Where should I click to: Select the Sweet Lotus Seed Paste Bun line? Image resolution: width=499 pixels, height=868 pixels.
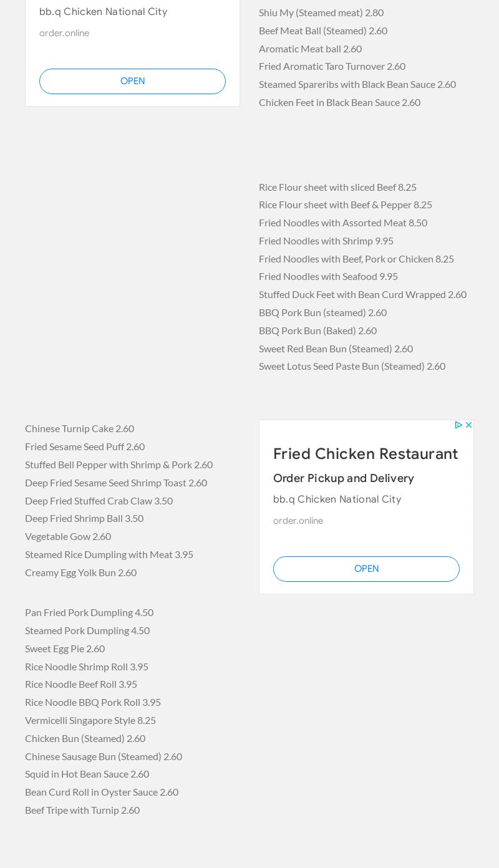point(352,366)
